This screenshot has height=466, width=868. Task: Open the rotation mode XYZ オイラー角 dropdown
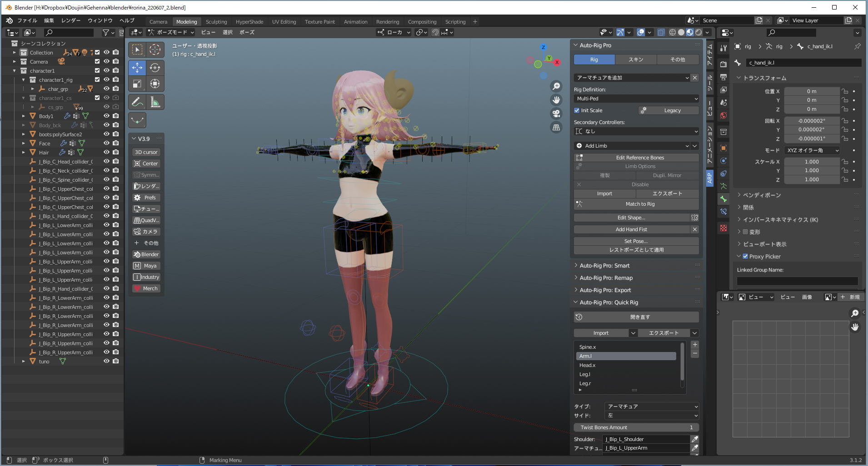tap(812, 150)
